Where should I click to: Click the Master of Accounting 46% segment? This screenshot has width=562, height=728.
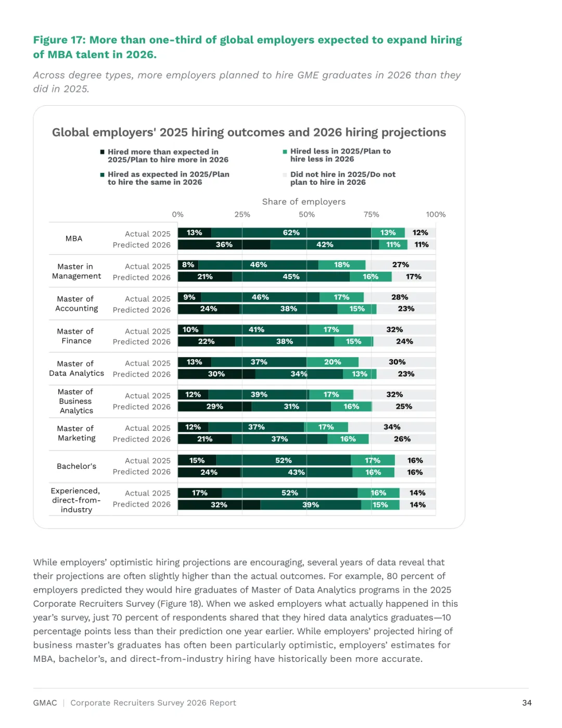pos(260,297)
